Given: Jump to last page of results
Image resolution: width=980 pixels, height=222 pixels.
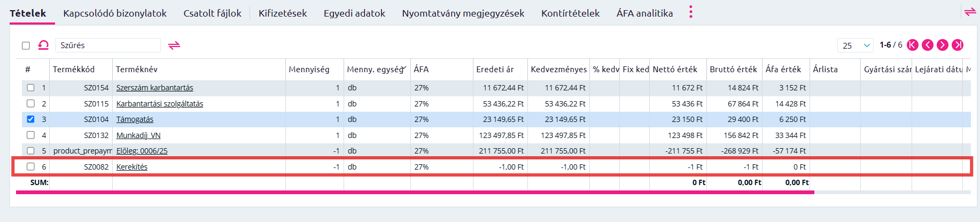Looking at the screenshot, I should click(x=958, y=45).
